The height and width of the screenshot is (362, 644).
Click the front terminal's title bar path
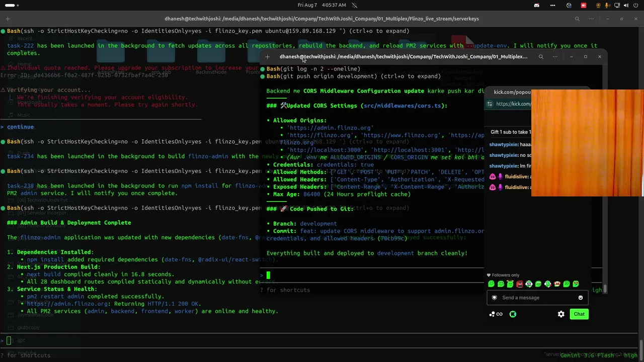[404, 57]
